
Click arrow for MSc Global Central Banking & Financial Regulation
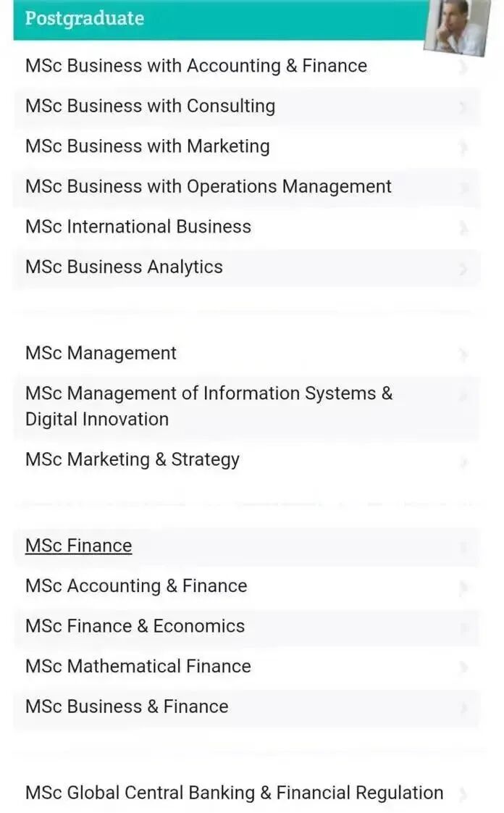[x=463, y=794]
